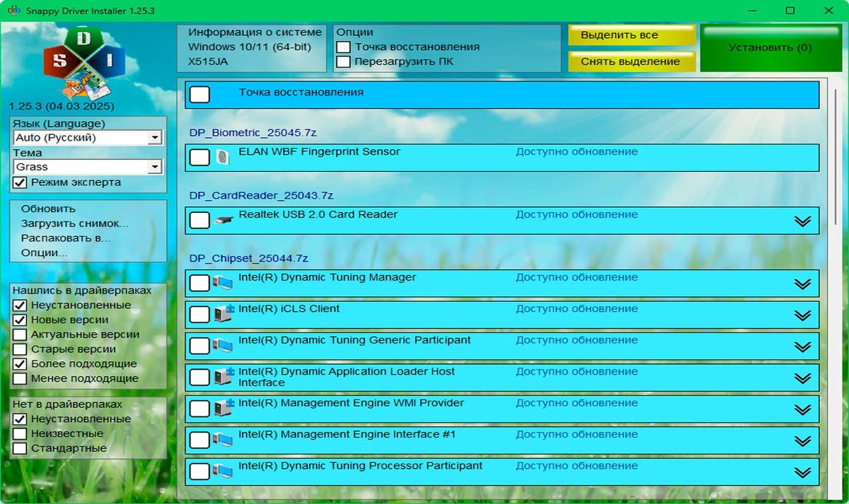Check Старые версии filter
The width and height of the screenshot is (849, 504).
click(x=20, y=349)
